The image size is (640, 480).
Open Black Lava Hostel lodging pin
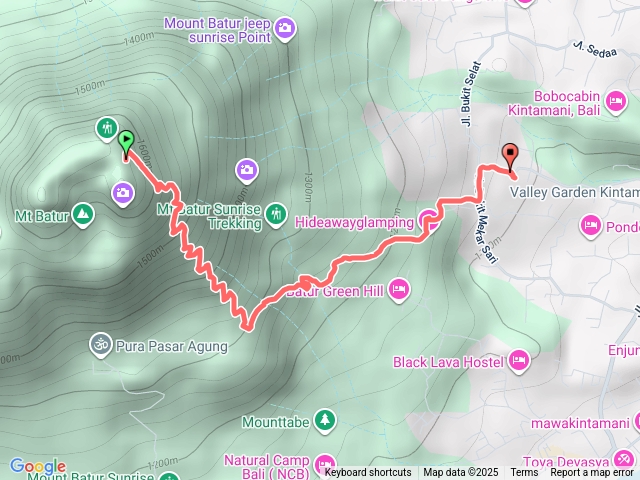click(x=519, y=362)
